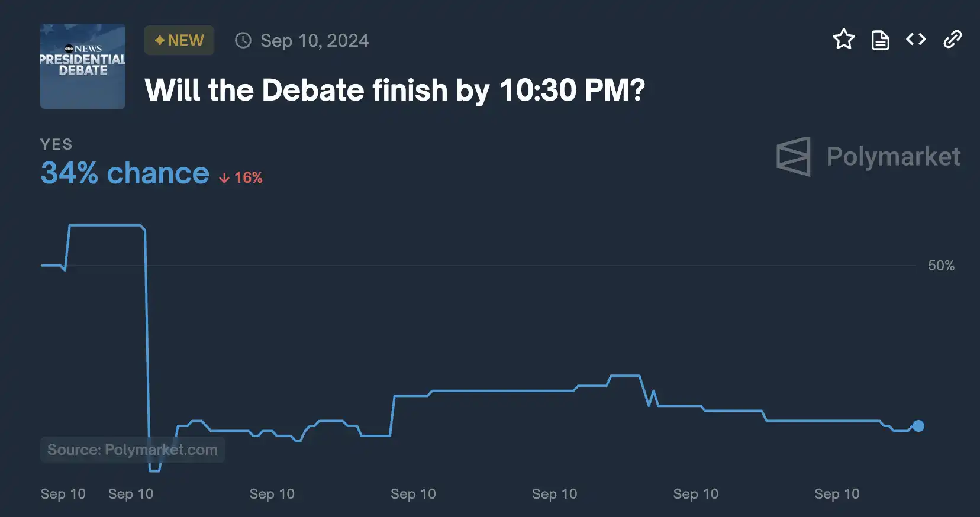980x517 pixels.
Task: Click the Polymarket logo emblem
Action: click(793, 157)
